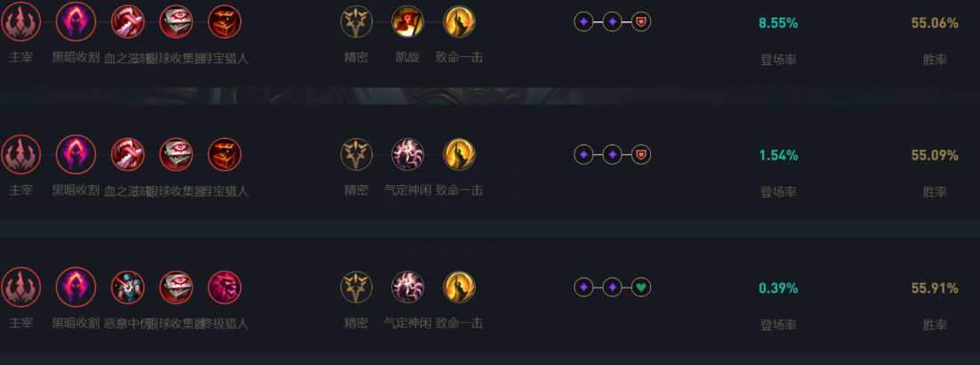
Task: Click 主宰 tree icon in the 8.55% row
Action: (x=20, y=22)
